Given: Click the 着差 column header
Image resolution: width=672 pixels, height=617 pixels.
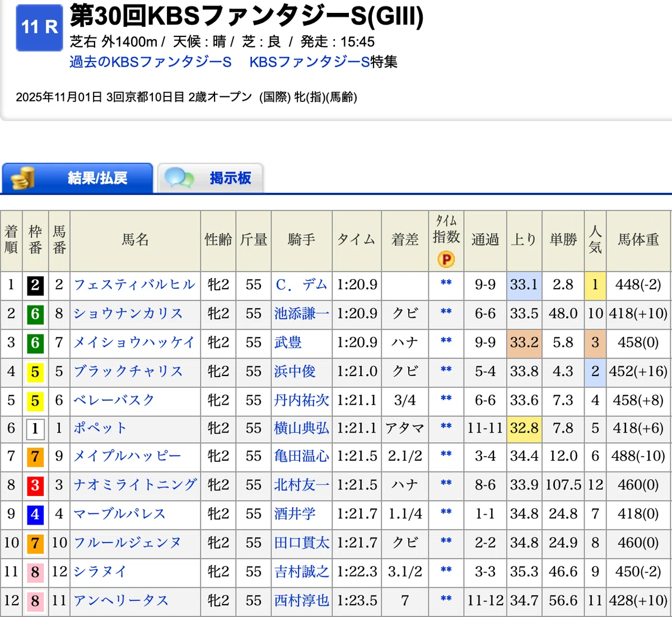Looking at the screenshot, I should 405,241.
